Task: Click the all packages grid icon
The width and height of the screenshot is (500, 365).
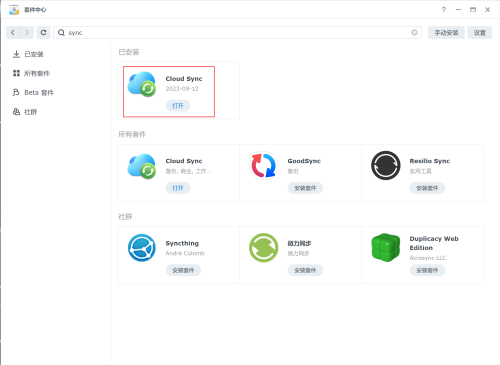Action: [16, 73]
